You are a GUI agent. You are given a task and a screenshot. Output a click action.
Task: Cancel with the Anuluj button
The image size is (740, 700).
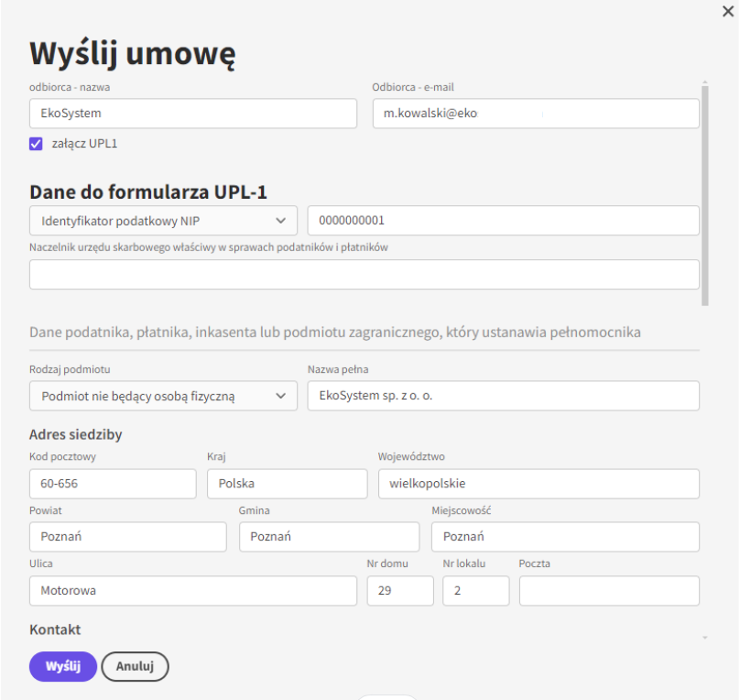[135, 666]
